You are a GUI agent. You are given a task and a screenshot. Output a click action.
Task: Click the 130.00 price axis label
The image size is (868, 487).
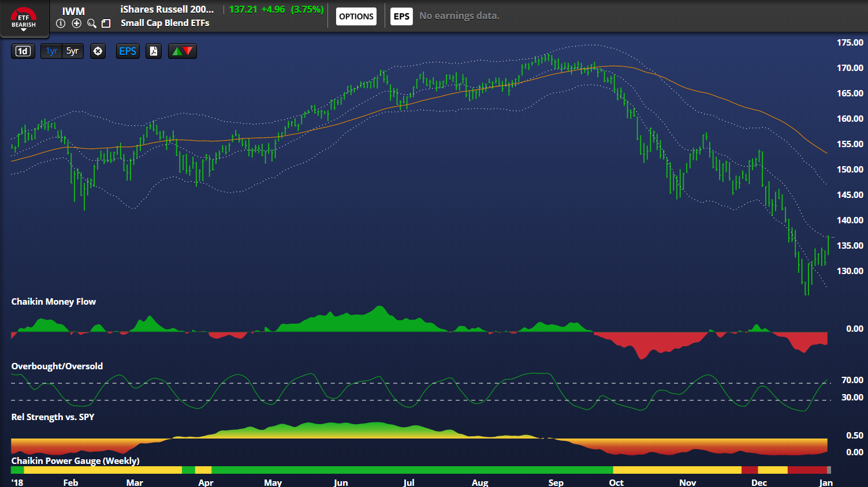pyautogui.click(x=850, y=271)
